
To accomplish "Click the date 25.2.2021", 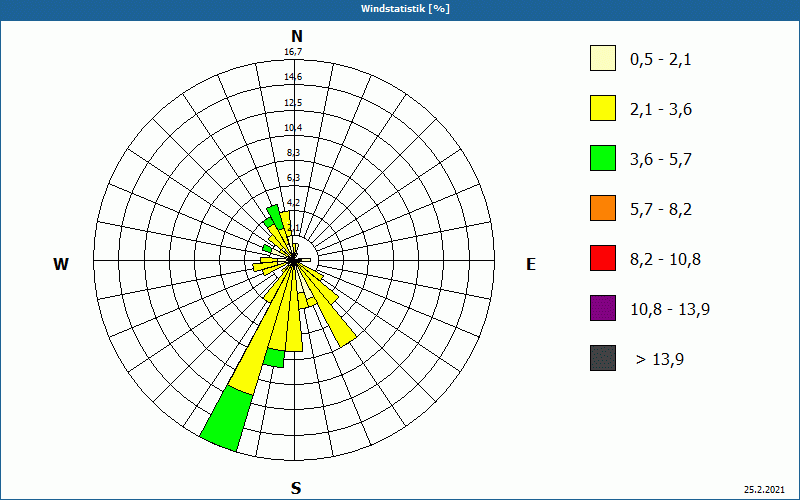I will pyautogui.click(x=764, y=490).
